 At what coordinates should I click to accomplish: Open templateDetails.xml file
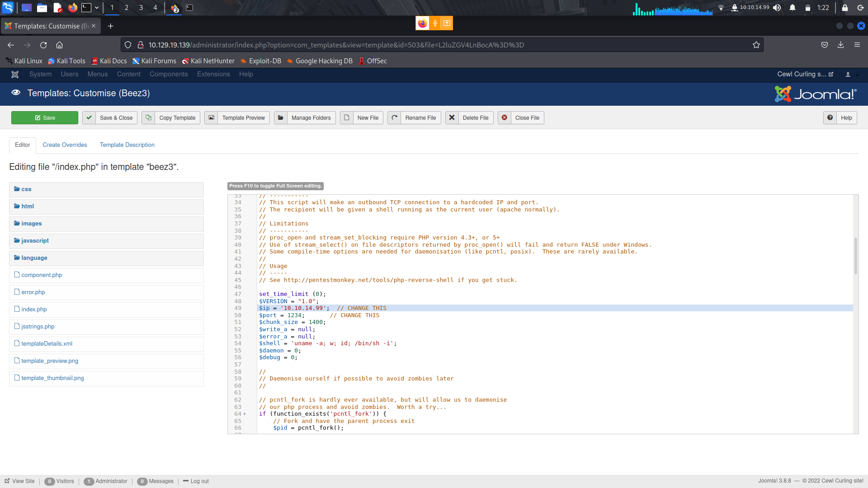(x=47, y=344)
